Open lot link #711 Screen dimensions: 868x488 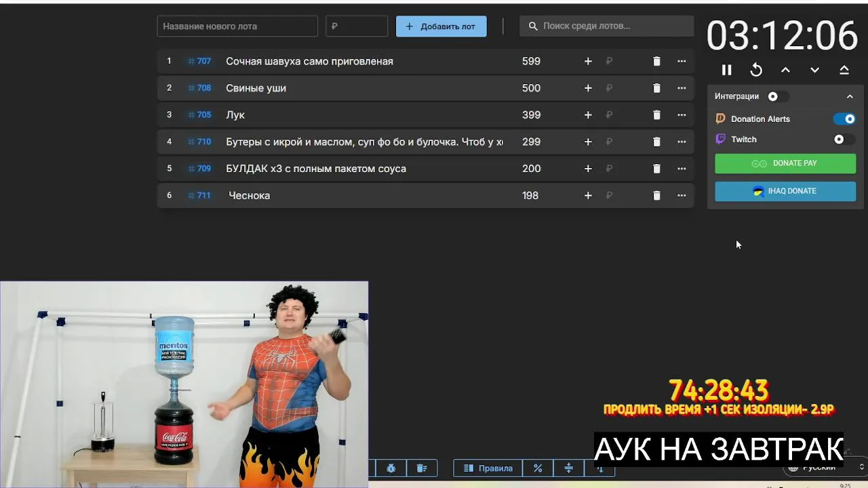click(199, 195)
